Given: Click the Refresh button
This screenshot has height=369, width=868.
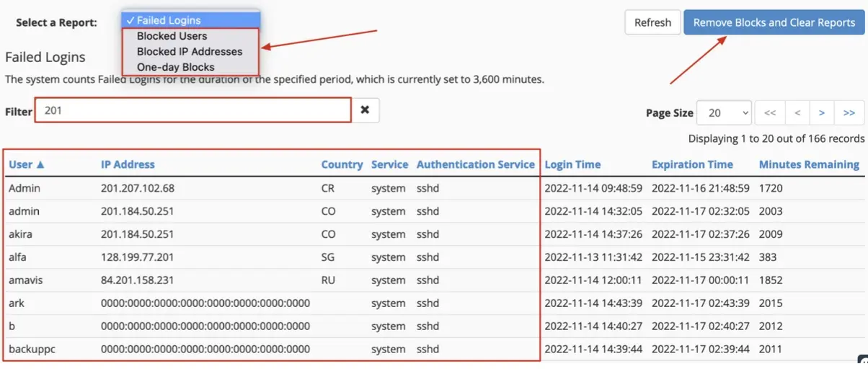Looking at the screenshot, I should 652,22.
